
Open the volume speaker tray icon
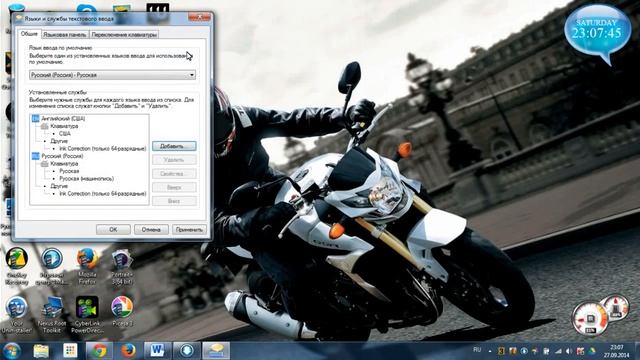(569, 351)
